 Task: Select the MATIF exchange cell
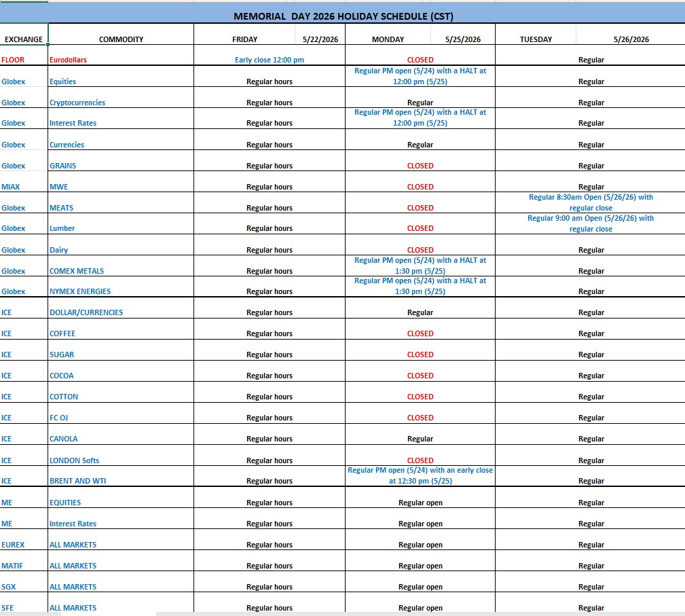pos(24,560)
